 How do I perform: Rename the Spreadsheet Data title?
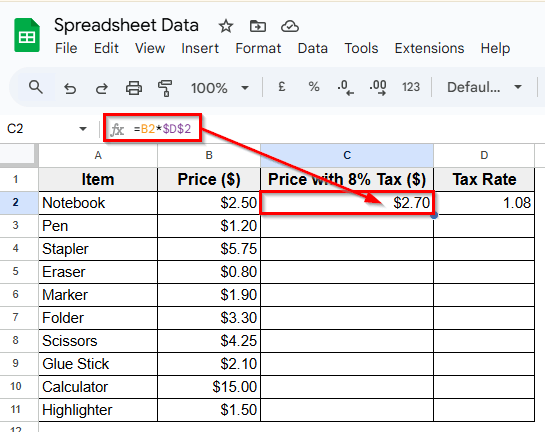pyautogui.click(x=126, y=26)
